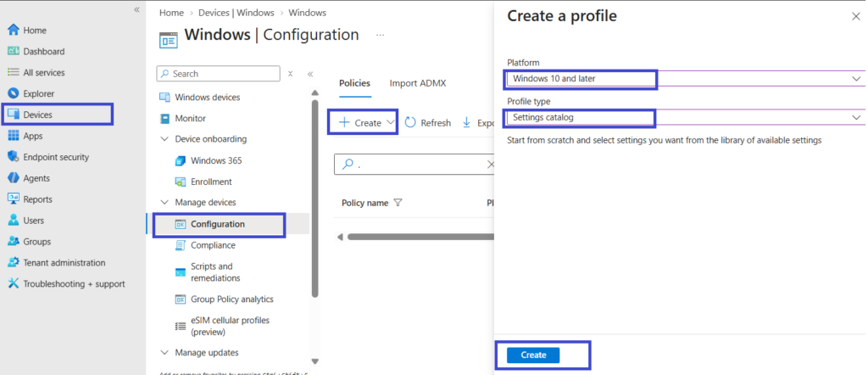
Task: Click the Refresh icon in toolbar
Action: 410,122
